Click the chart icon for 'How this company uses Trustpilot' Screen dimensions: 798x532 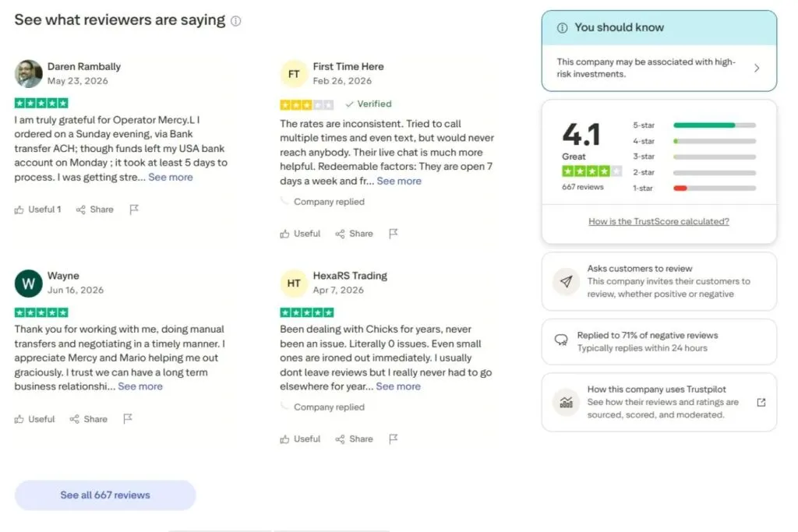566,402
